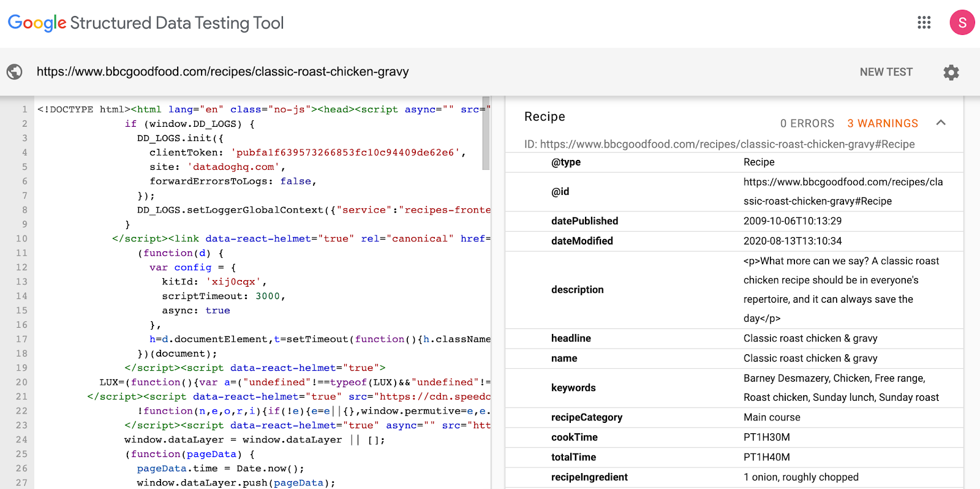Select the name value Classic roast chicken & gravy
The height and width of the screenshot is (489, 980).
click(x=810, y=358)
